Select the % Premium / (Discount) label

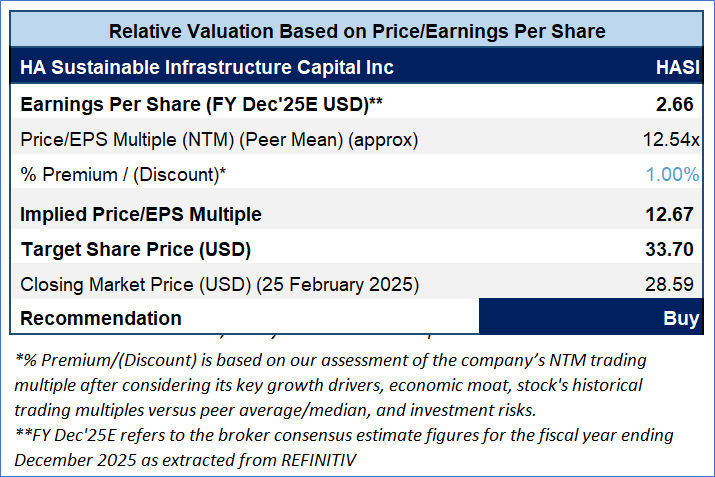(x=123, y=174)
